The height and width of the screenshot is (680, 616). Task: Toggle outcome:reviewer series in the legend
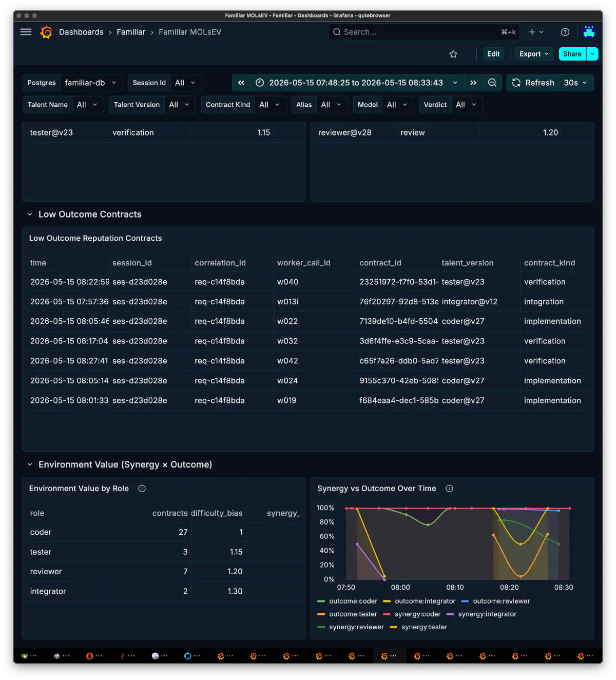501,601
